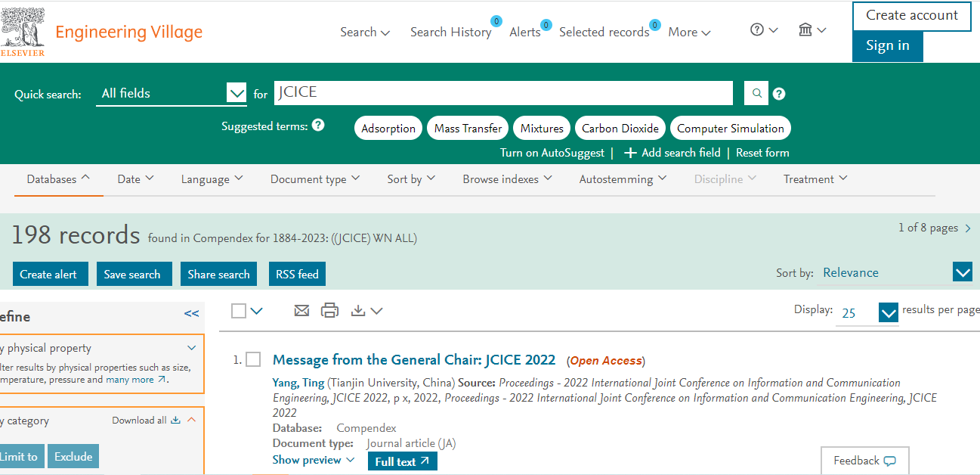This screenshot has width=980, height=475.
Task: Click the Sign in button
Action: [888, 46]
